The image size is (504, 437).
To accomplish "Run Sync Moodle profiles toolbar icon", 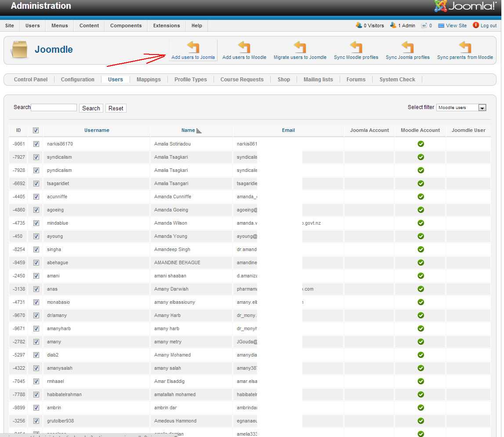I will pyautogui.click(x=356, y=47).
